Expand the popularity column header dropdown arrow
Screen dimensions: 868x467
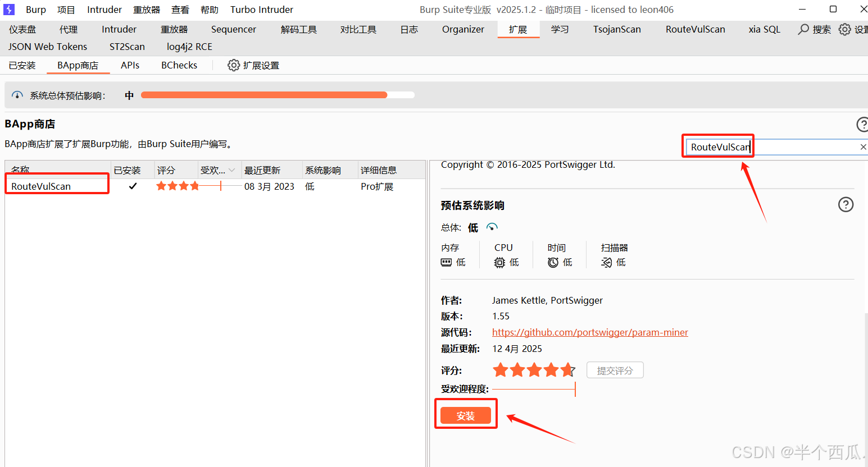tap(231, 170)
